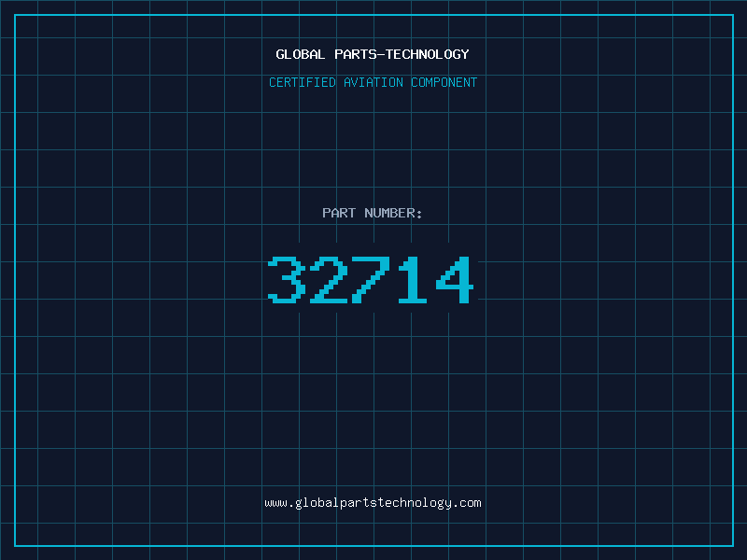Click the PART NUMBER: label
747x560 pixels.
click(x=373, y=213)
